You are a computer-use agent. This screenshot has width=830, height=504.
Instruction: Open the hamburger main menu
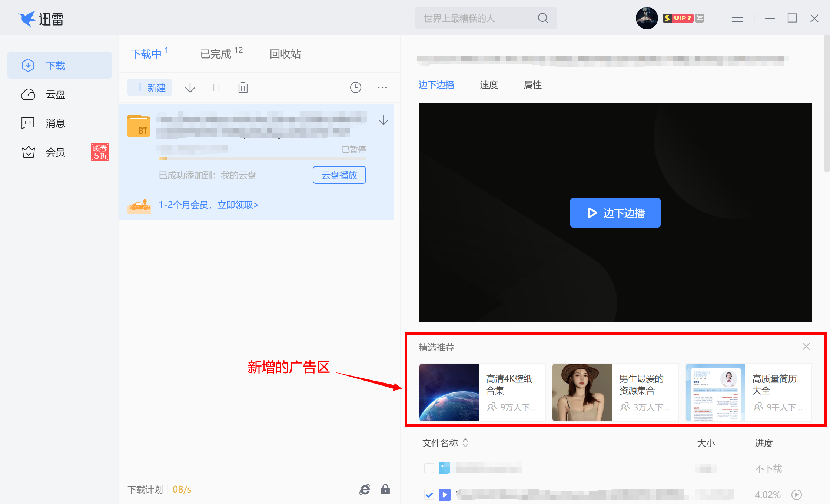(737, 18)
